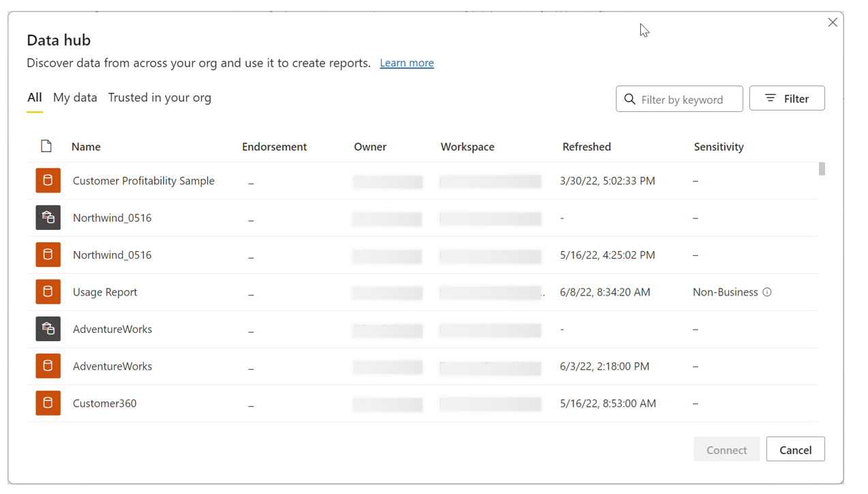Select Customer Profitability Sample dataset icon
The image size is (868, 494).
click(48, 181)
